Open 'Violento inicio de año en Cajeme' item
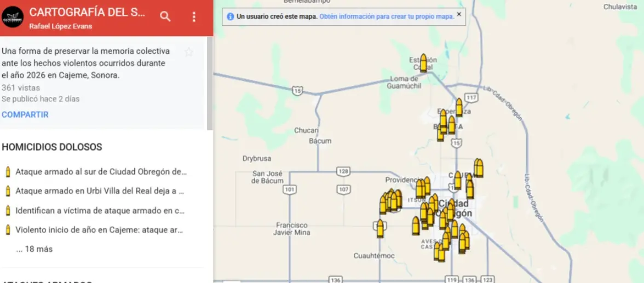The width and height of the screenshot is (644, 283). point(99,230)
